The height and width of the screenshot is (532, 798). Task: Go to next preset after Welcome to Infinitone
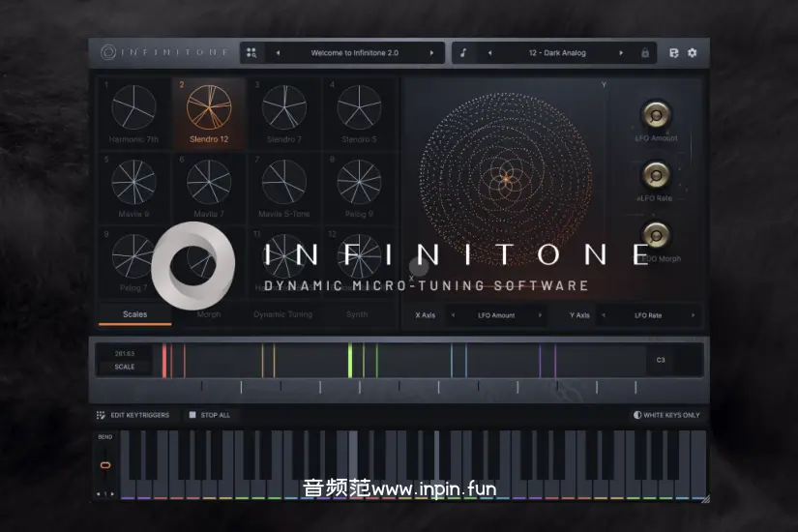click(431, 53)
